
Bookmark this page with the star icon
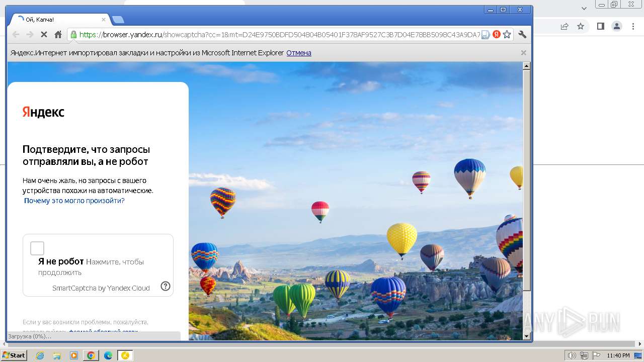tap(507, 35)
